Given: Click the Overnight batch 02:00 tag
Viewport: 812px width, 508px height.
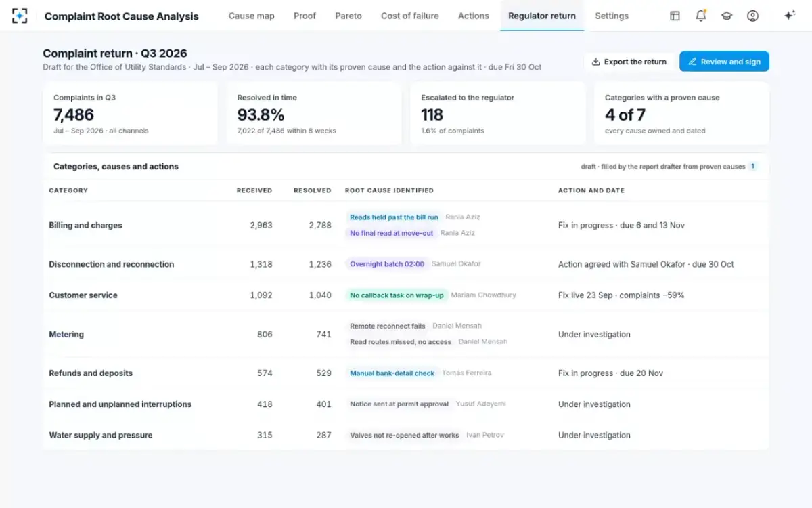Looking at the screenshot, I should click(x=387, y=264).
